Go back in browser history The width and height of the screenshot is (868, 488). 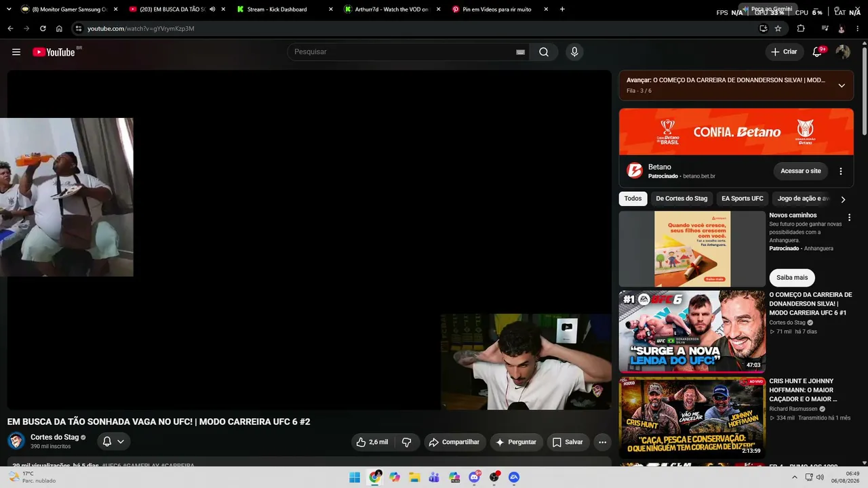(x=10, y=28)
